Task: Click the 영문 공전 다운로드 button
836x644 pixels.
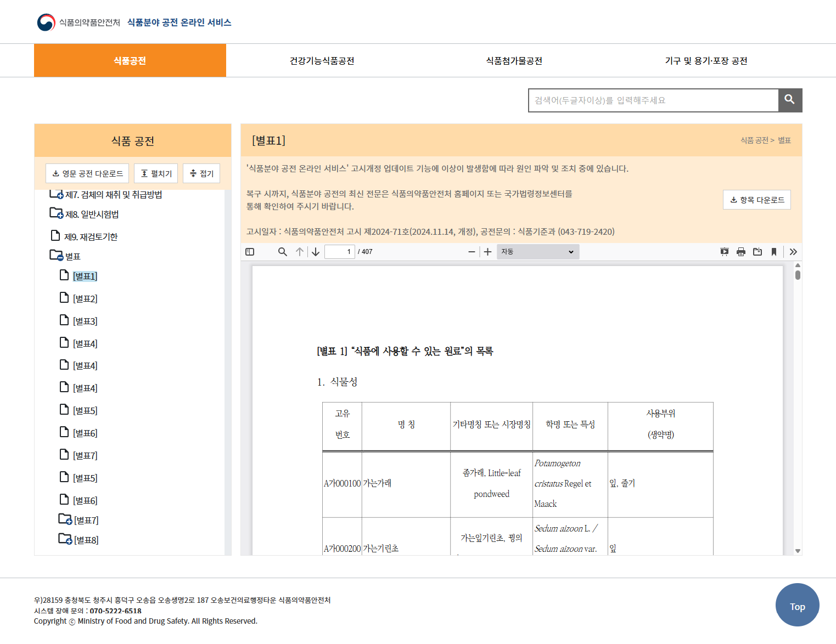Action: click(x=87, y=173)
